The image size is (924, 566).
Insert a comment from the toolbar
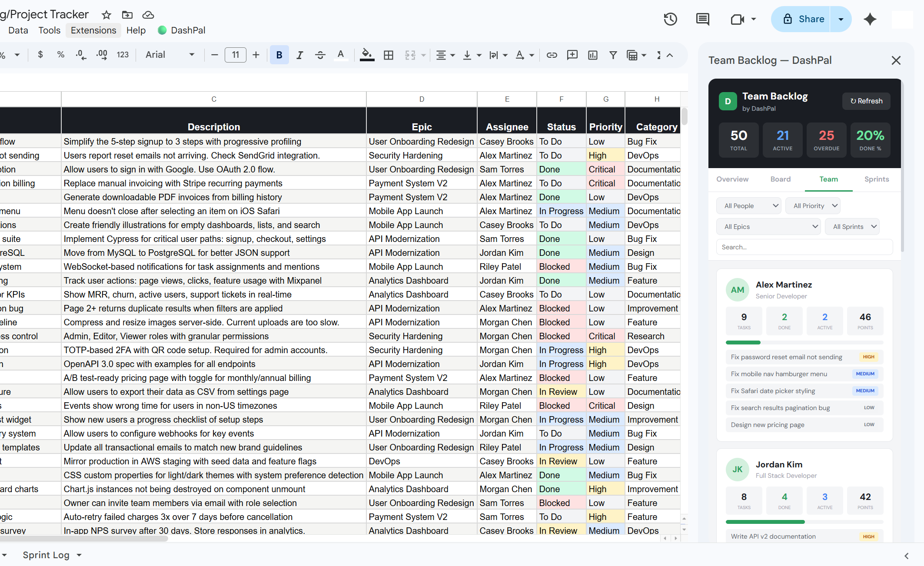[x=572, y=55]
